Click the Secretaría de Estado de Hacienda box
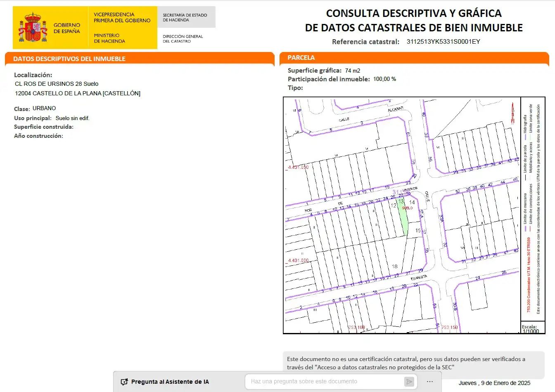Screen dimensions: 555x392 click(x=186, y=17)
